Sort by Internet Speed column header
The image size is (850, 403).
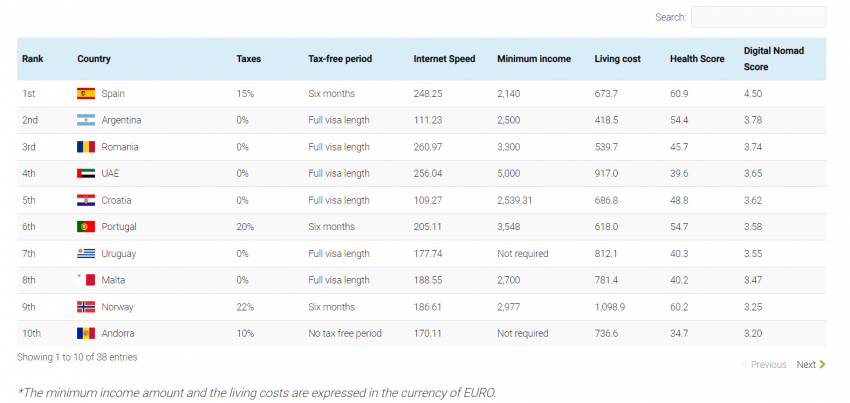click(x=444, y=59)
